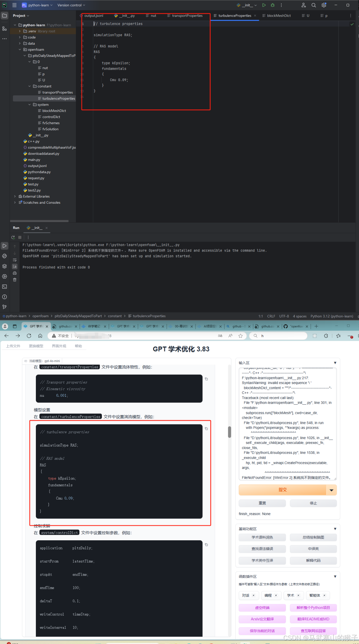Reload the browser page
This screenshot has width=359, height=644.
tap(29, 336)
